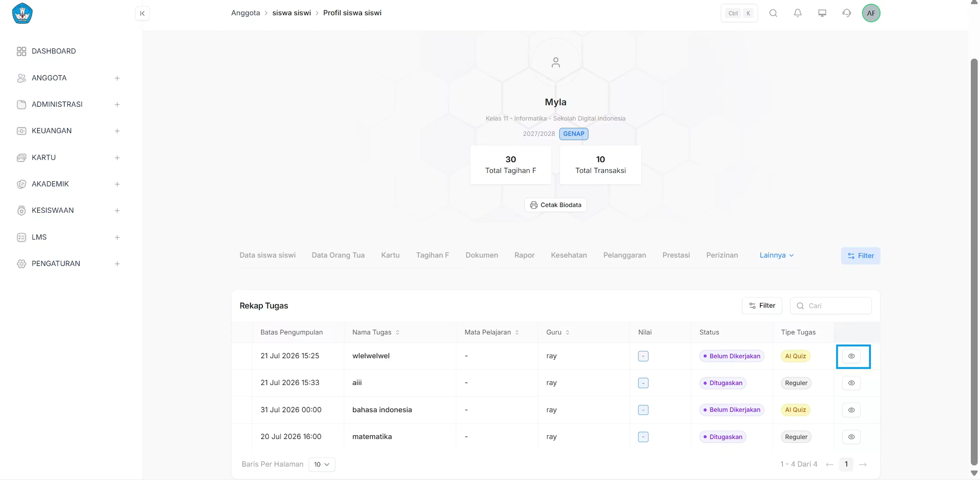Open the AF user avatar menu
Screen dimensions: 980x480
click(871, 13)
